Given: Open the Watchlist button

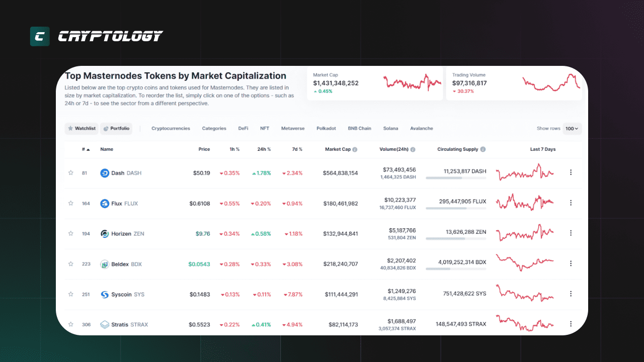Looking at the screenshot, I should tap(82, 129).
